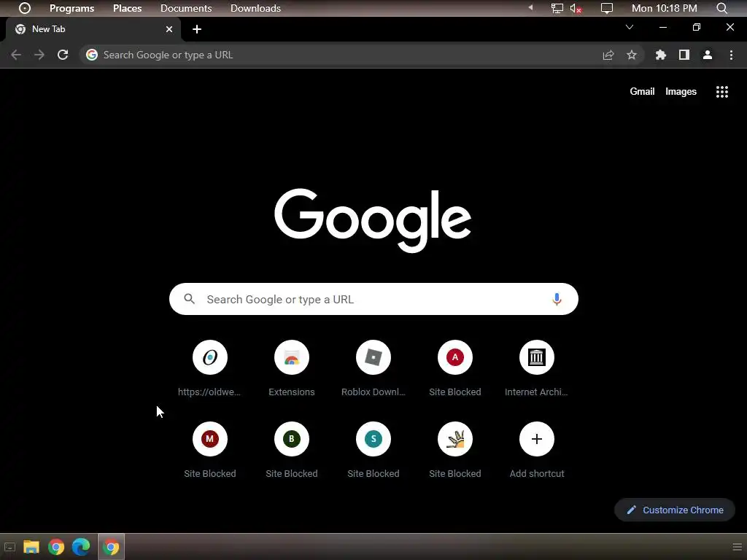Close the New Tab tab
Image resolution: width=747 pixels, height=560 pixels.
(169, 29)
